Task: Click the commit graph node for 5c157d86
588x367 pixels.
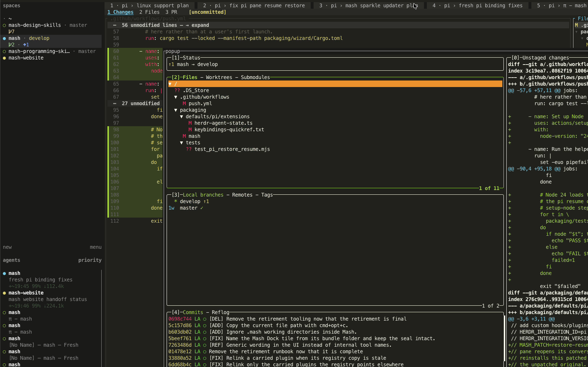Action: click(x=205, y=326)
